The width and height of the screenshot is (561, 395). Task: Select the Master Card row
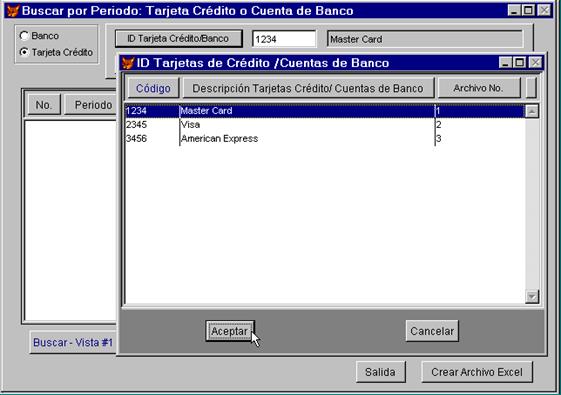point(325,111)
